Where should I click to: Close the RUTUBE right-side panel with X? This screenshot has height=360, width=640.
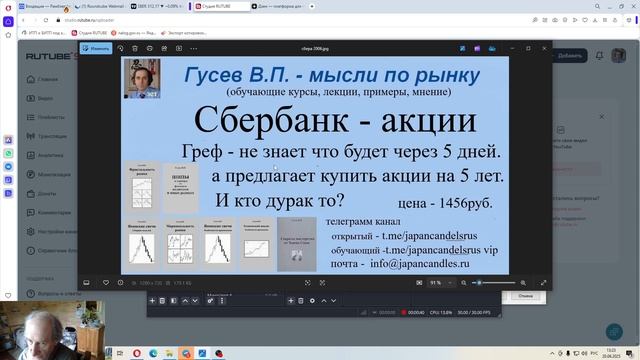point(602,117)
